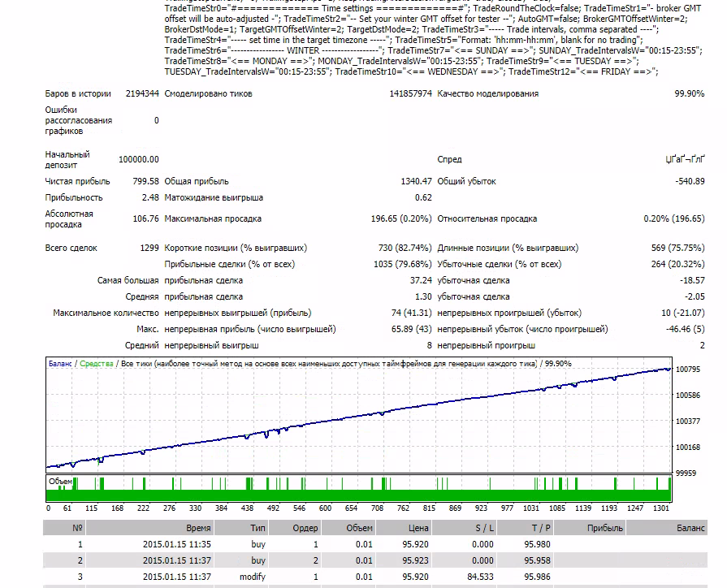Viewport: 727px width, 588px height.
Task: Select largest loss trade value -18.57
Action: pyautogui.click(x=692, y=280)
